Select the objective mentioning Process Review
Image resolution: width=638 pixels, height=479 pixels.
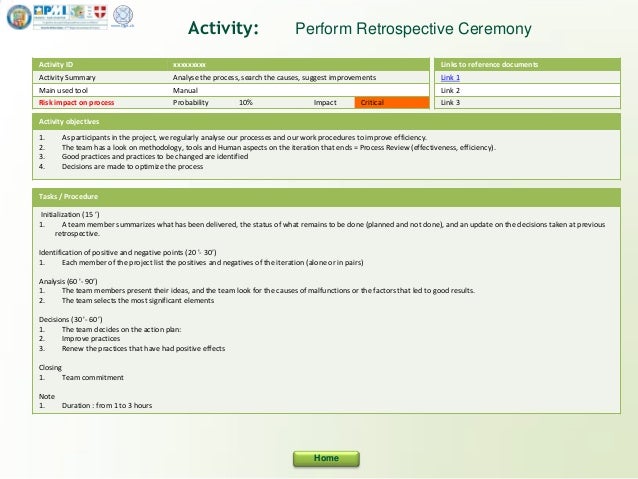[x=279, y=147]
